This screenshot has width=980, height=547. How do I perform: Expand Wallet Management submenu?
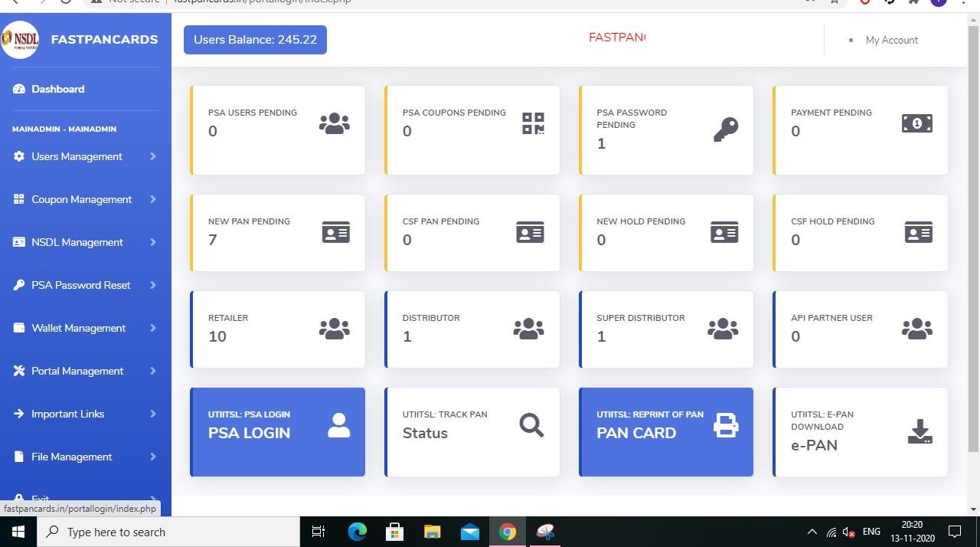(78, 328)
